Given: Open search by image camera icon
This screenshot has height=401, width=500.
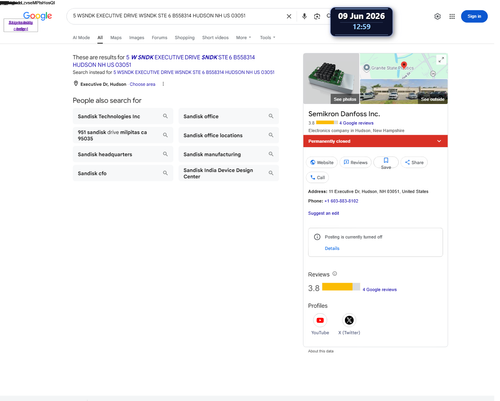Looking at the screenshot, I should [x=317, y=16].
